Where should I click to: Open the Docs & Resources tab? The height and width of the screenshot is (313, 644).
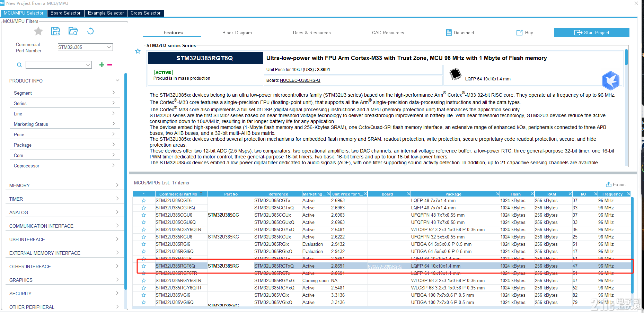pyautogui.click(x=312, y=33)
